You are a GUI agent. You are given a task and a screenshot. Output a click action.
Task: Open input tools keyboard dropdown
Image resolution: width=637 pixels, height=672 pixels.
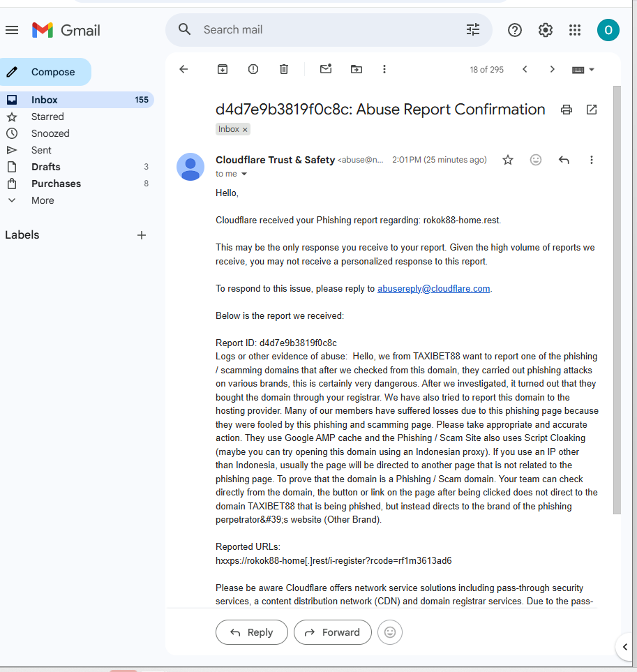[x=583, y=69]
